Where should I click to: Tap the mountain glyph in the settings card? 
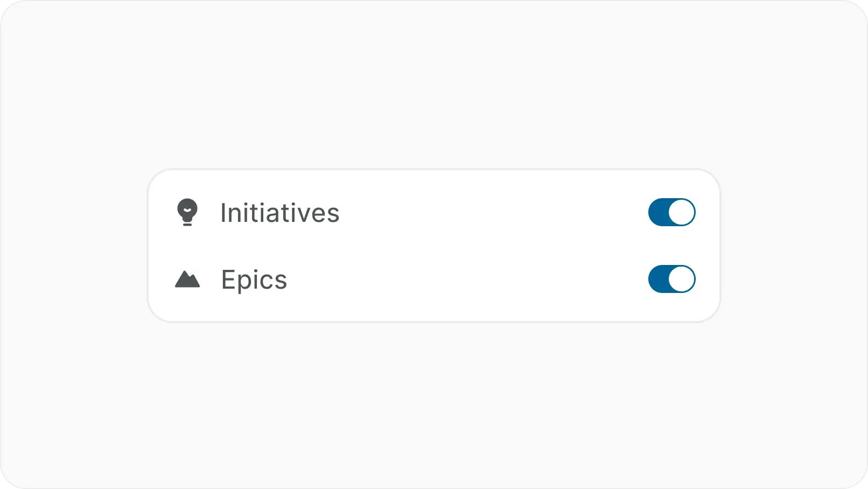pos(187,280)
